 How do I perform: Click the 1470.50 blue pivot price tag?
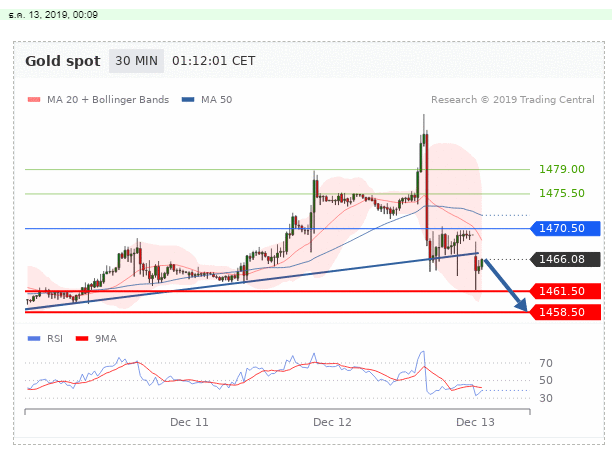[x=565, y=228]
